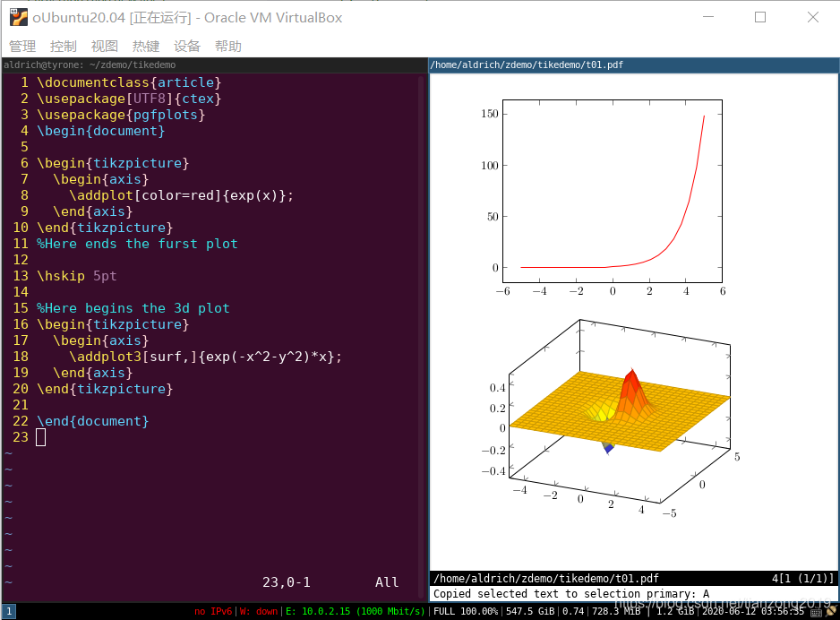This screenshot has width=840, height=620.
Task: Click the page indicator 4[1 (1/1)]
Action: pyautogui.click(x=802, y=578)
